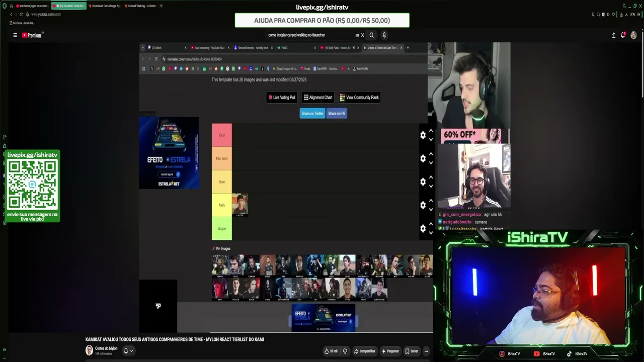Image resolution: width=644 pixels, height=362 pixels.
Task: Move the Bom tier row down
Action: [x=431, y=186]
